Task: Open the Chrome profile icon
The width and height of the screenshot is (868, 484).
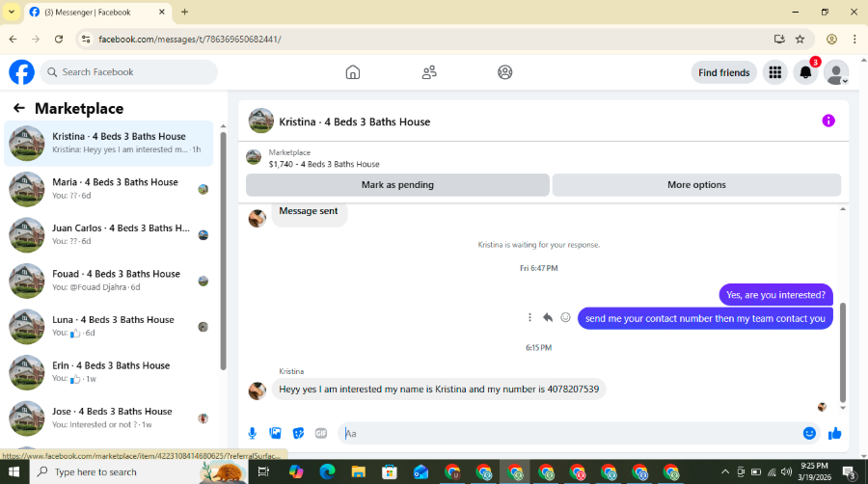Action: click(x=831, y=40)
